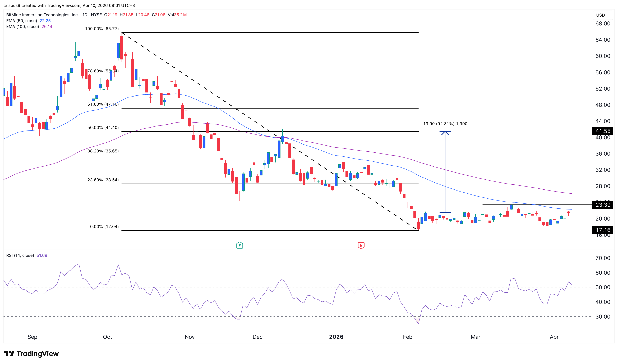Click the TradingView logo
The width and height of the screenshot is (618, 364).
tap(31, 353)
